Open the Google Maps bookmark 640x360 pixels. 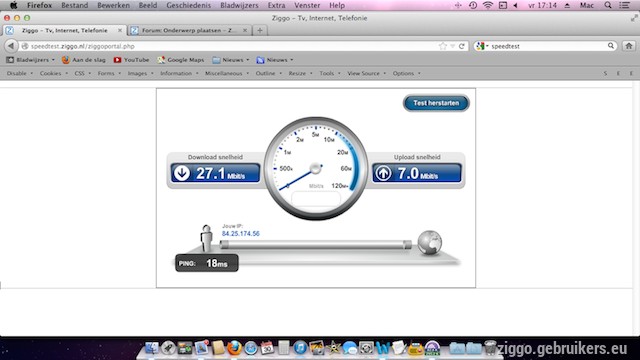pos(181,60)
